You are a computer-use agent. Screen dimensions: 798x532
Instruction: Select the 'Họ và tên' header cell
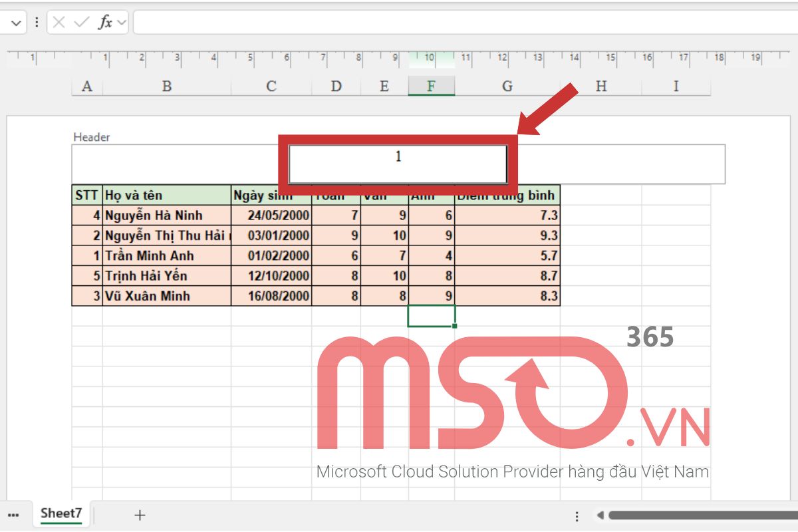coord(167,195)
